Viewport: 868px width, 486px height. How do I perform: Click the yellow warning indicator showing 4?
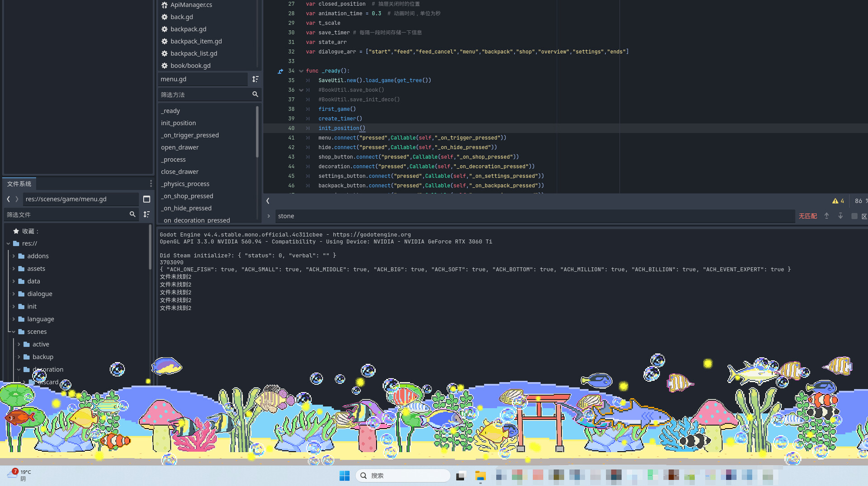(x=838, y=201)
